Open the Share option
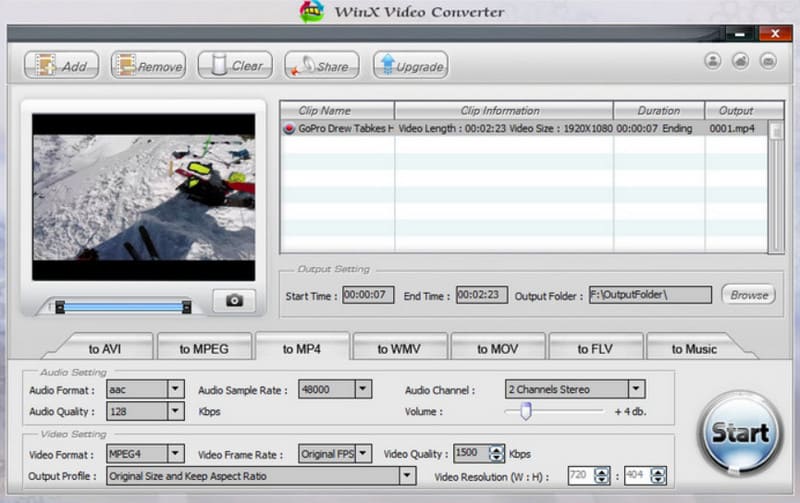 pyautogui.click(x=321, y=66)
